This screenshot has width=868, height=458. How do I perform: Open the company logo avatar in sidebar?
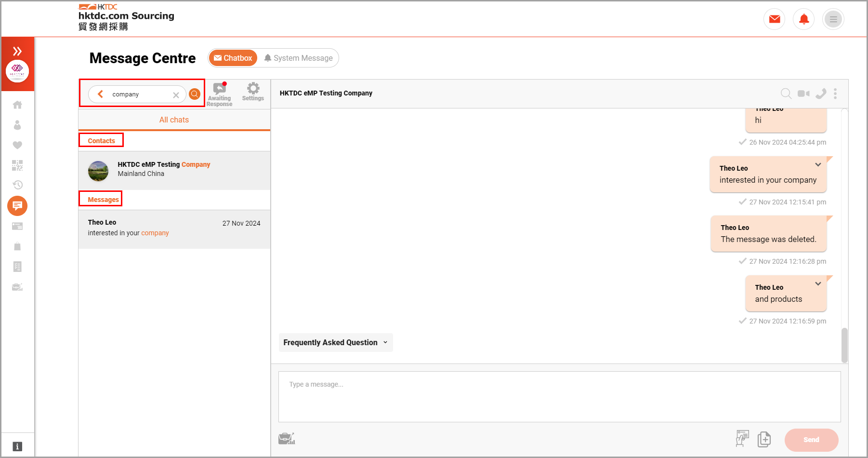click(17, 71)
